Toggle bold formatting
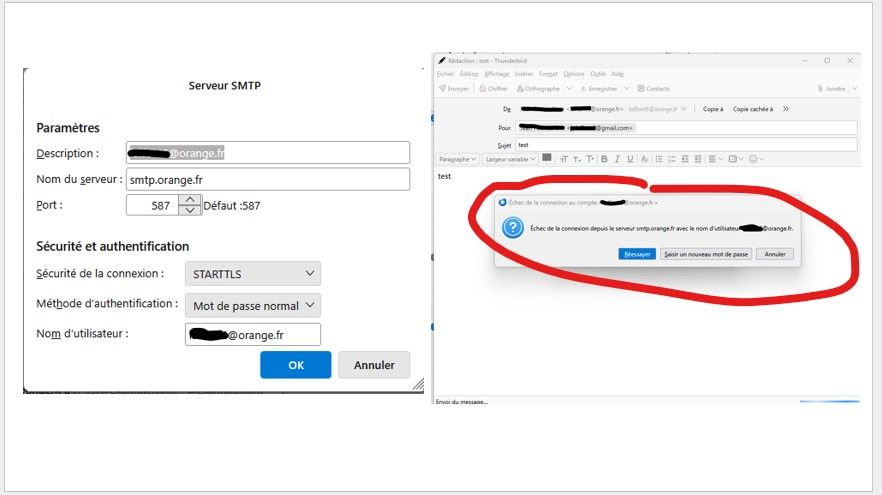The height and width of the screenshot is (495, 882). pos(604,159)
